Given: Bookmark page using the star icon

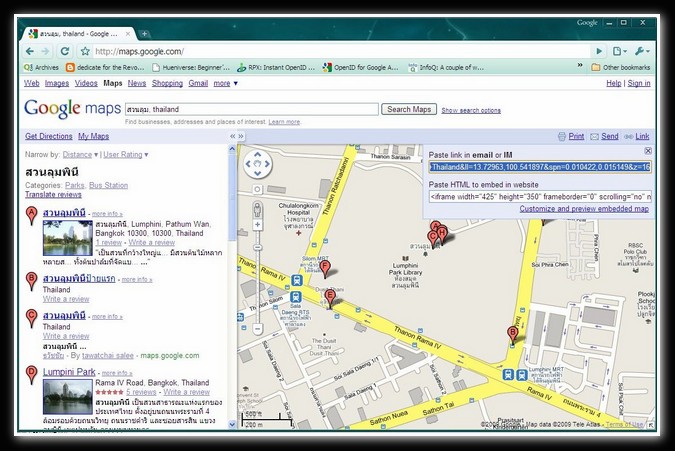Looking at the screenshot, I should tap(85, 51).
